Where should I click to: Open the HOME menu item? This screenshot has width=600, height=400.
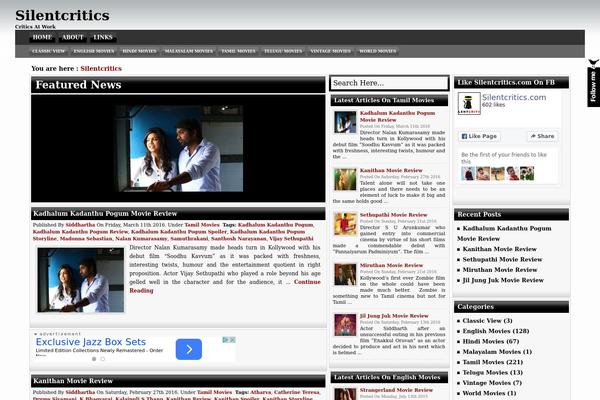(x=42, y=38)
